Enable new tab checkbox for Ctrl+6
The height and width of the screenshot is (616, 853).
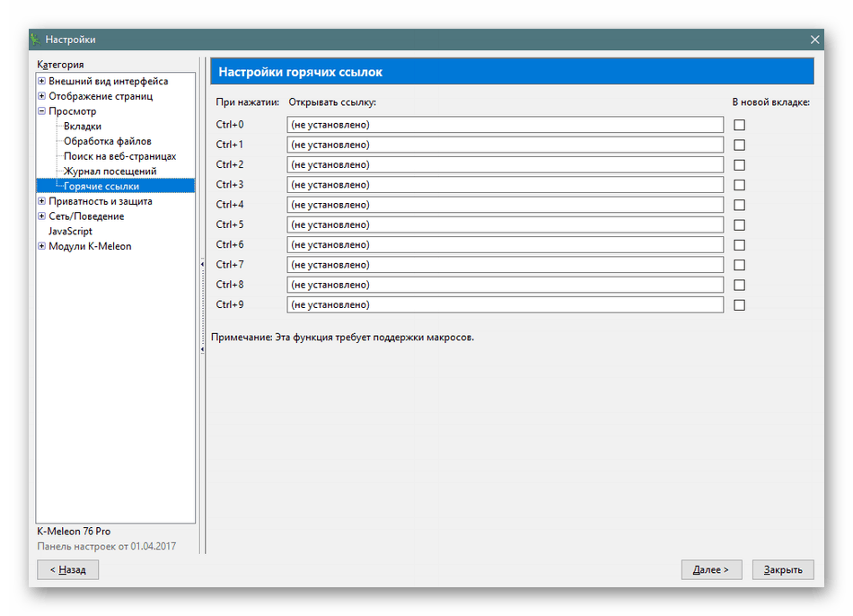coord(739,245)
